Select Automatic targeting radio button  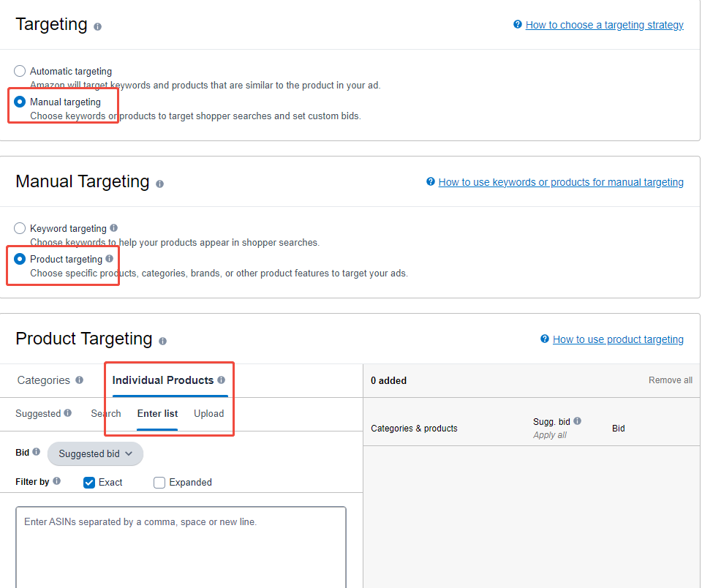click(x=20, y=71)
